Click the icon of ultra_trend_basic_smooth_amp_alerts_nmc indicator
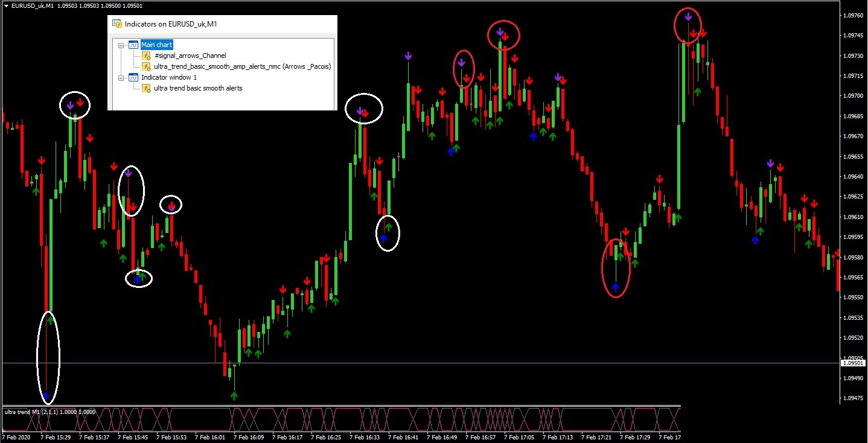 pos(146,66)
